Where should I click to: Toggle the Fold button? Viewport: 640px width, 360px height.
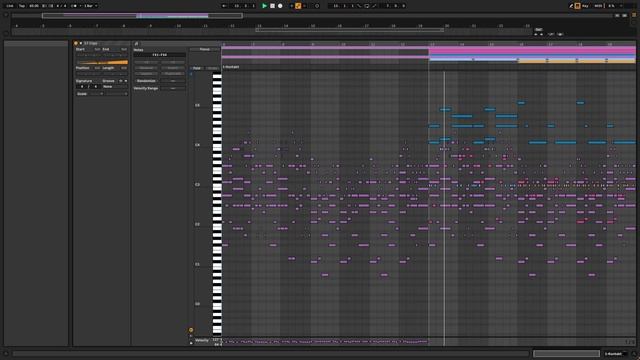click(x=196, y=68)
